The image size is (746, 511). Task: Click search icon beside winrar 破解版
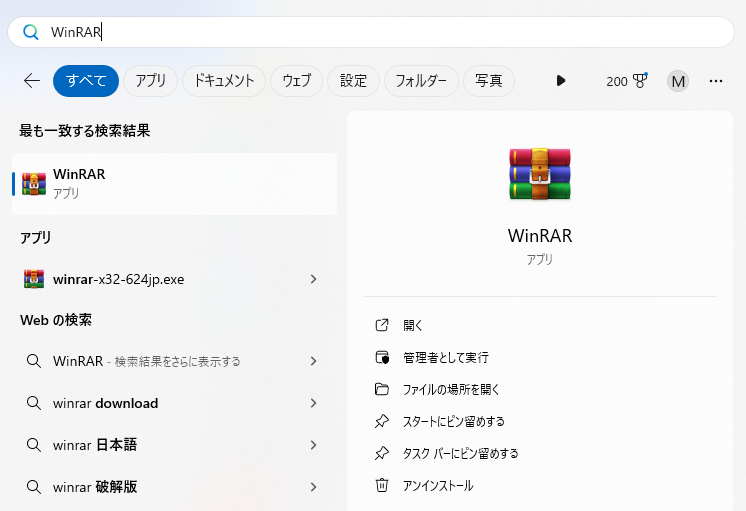[34, 487]
